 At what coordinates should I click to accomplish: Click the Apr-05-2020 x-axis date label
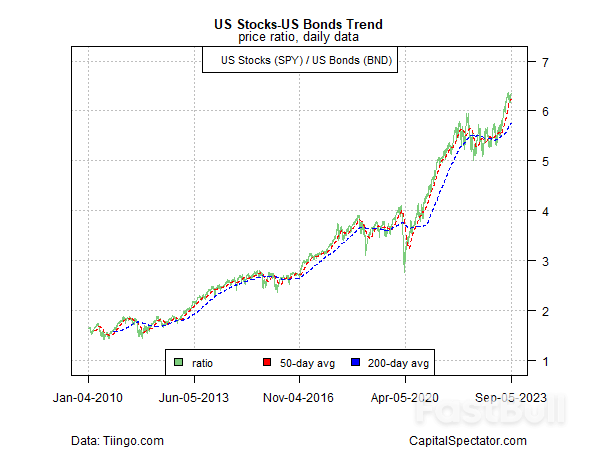click(x=405, y=397)
